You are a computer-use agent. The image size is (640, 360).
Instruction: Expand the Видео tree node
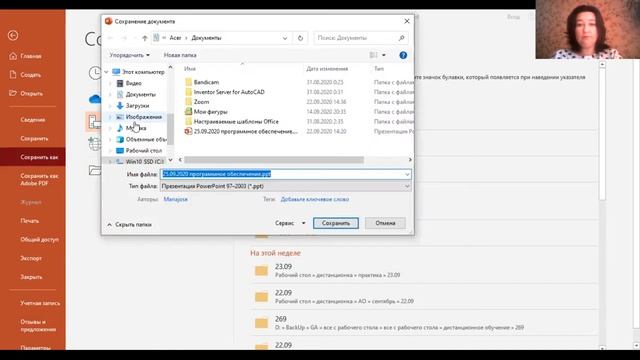tap(110, 83)
